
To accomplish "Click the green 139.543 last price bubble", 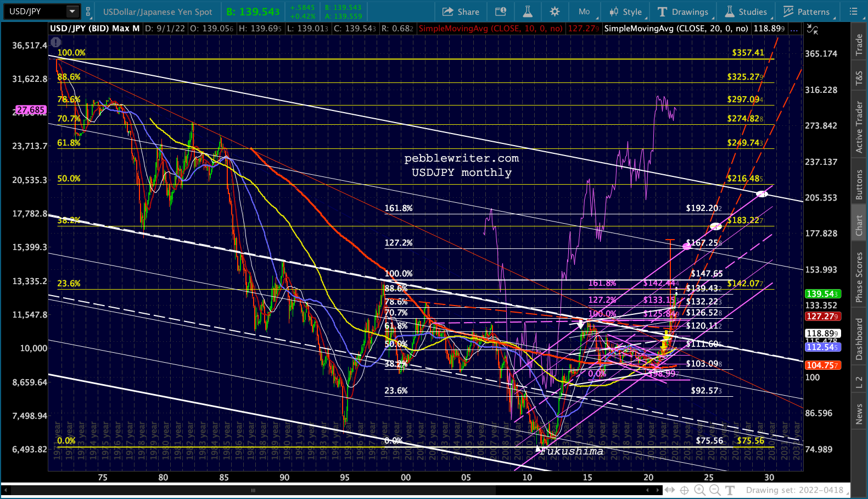I will point(822,294).
